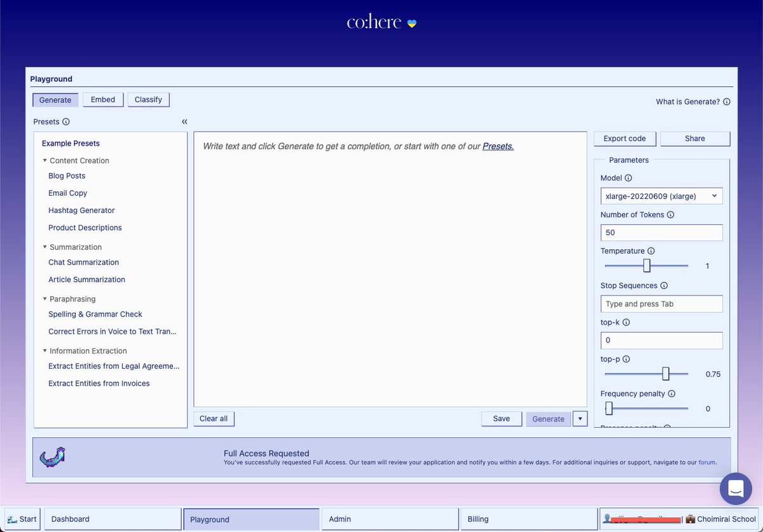Select Extract Entities from Legal Agreements preset
Viewport: 763px width, 532px height.
tap(114, 366)
